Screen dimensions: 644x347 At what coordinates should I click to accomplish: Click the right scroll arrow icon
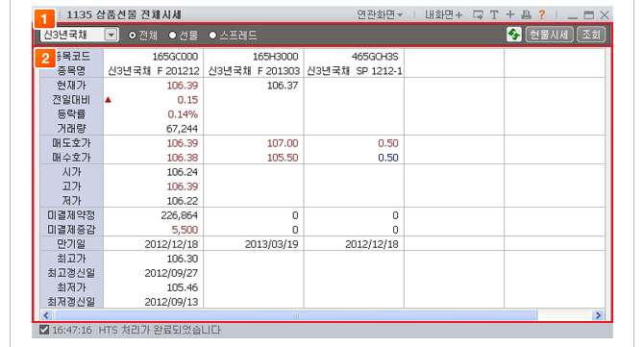point(598,315)
